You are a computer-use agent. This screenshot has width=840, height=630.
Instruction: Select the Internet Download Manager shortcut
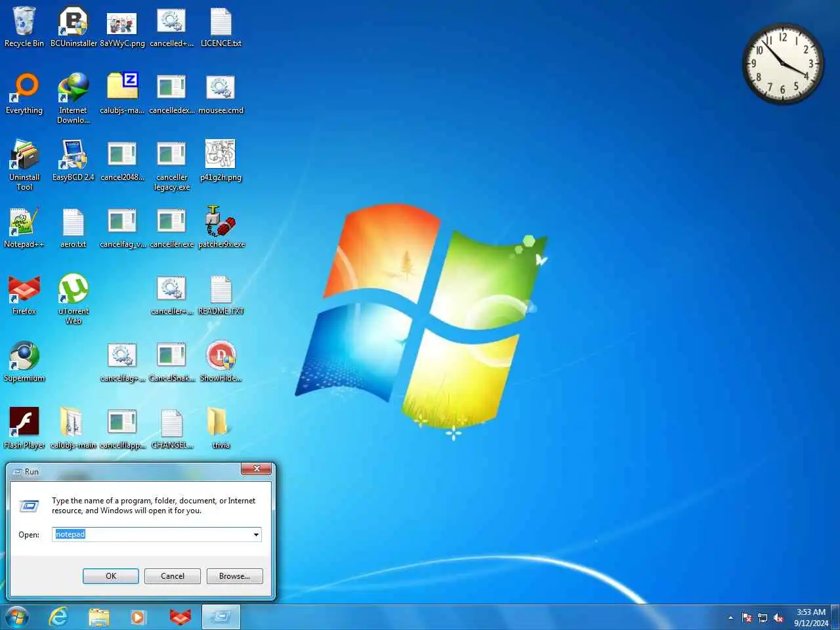click(73, 98)
